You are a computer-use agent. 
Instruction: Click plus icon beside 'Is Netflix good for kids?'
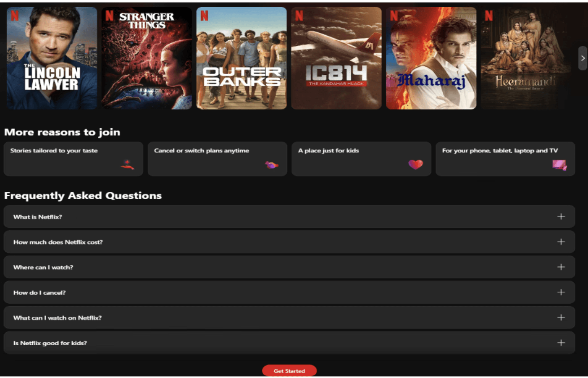(x=561, y=343)
